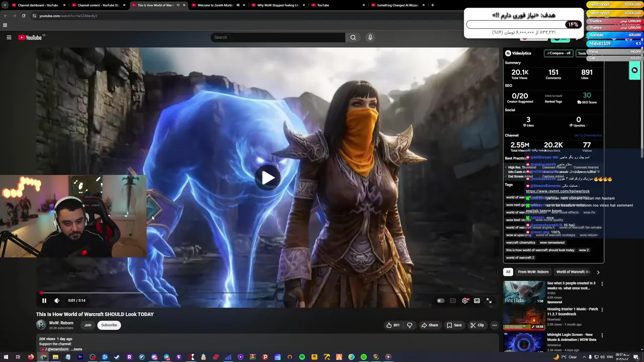644x362 pixels.
Task: Load Ranked Tags via click to load
Action: [553, 96]
